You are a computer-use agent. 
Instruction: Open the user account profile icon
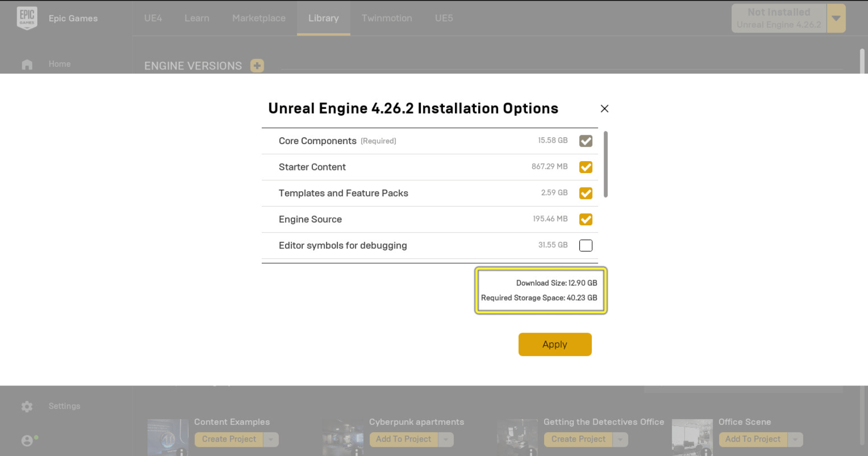tap(27, 440)
